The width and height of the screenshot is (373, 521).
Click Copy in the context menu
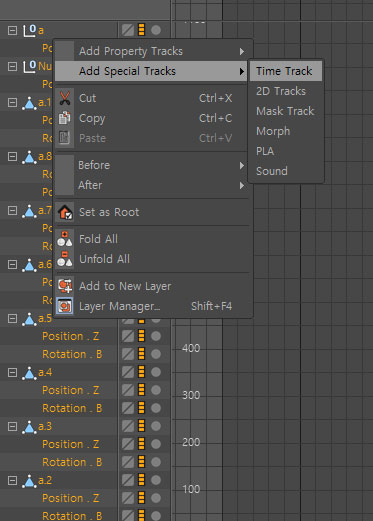click(x=152, y=118)
